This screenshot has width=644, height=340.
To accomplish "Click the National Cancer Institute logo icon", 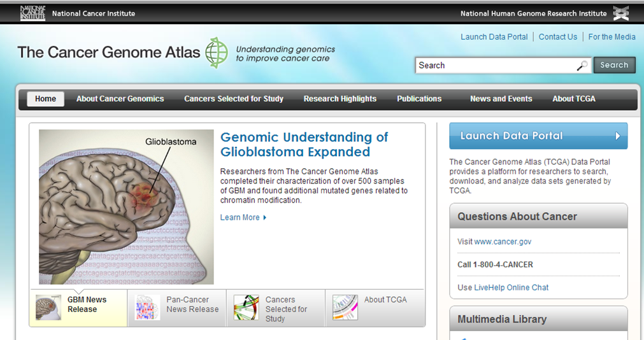I will [32, 13].
